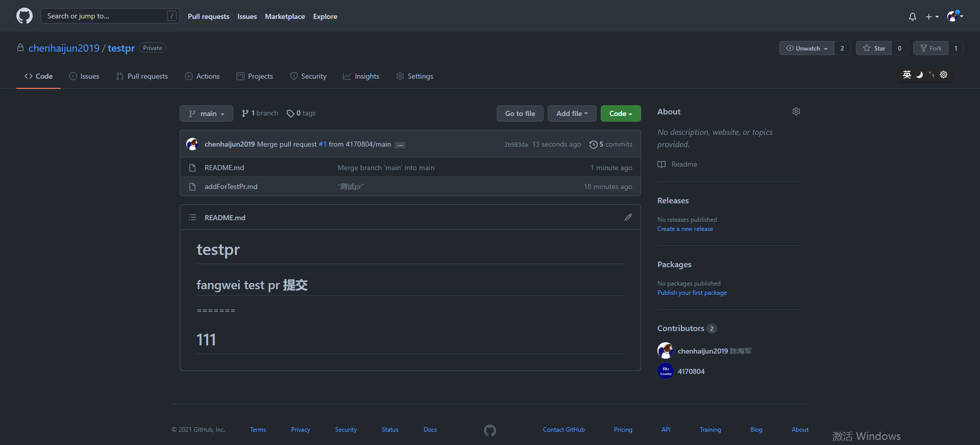Open commit "Merge branch 'main' into main"

(x=386, y=168)
